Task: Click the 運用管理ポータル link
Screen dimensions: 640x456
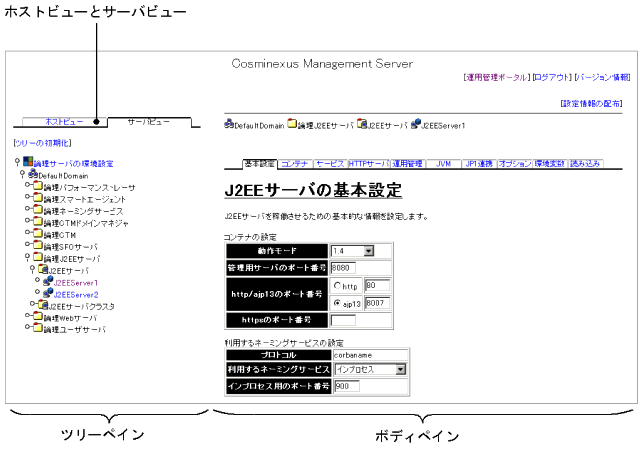Action: point(497,77)
